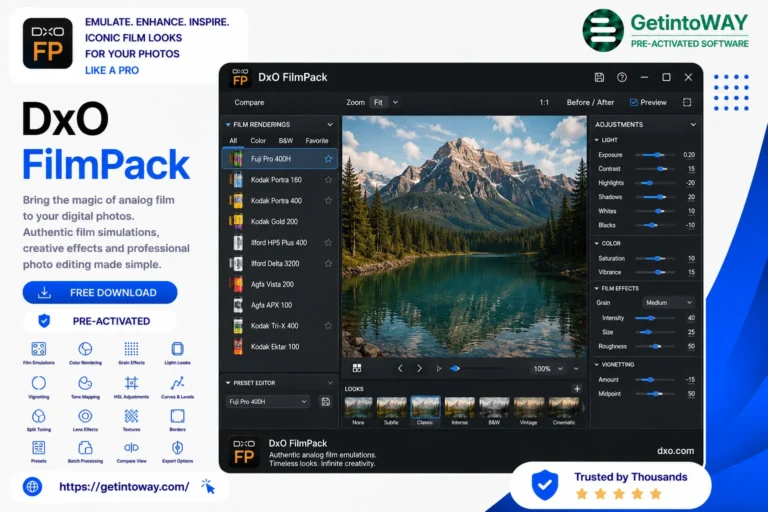
Task: Click Compare View feature icon
Action: (x=131, y=448)
